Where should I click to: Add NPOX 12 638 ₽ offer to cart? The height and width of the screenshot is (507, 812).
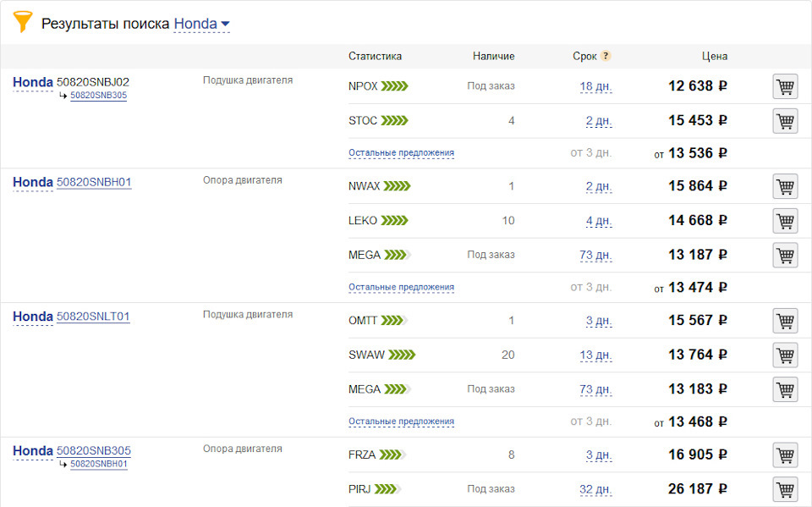point(785,86)
